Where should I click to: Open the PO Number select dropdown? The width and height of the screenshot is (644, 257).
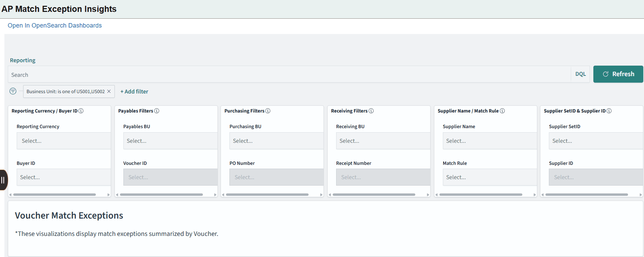coord(276,177)
